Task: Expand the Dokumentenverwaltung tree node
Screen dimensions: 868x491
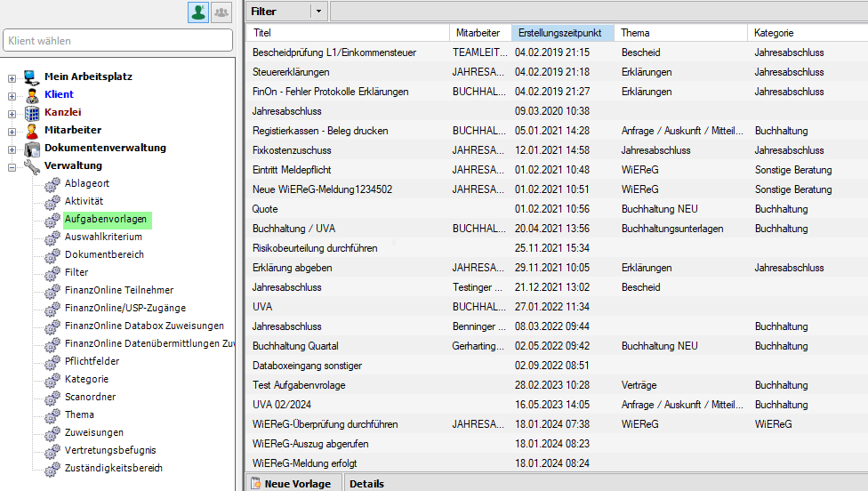Action: click(12, 149)
